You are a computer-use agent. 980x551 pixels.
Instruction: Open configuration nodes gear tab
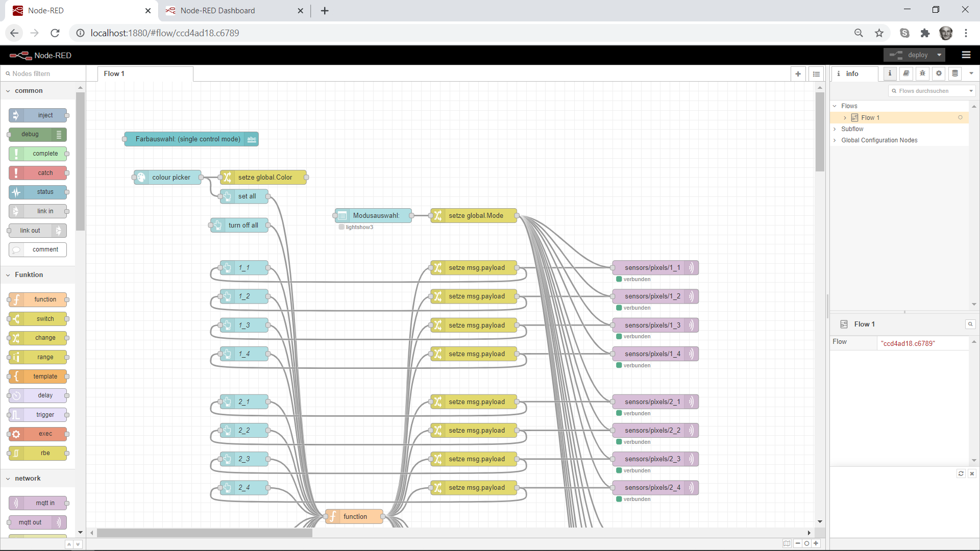(x=939, y=73)
